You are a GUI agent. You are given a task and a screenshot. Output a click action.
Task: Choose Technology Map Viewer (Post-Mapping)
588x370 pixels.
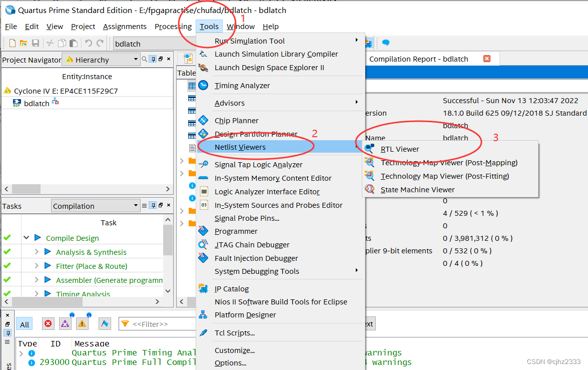[450, 163]
